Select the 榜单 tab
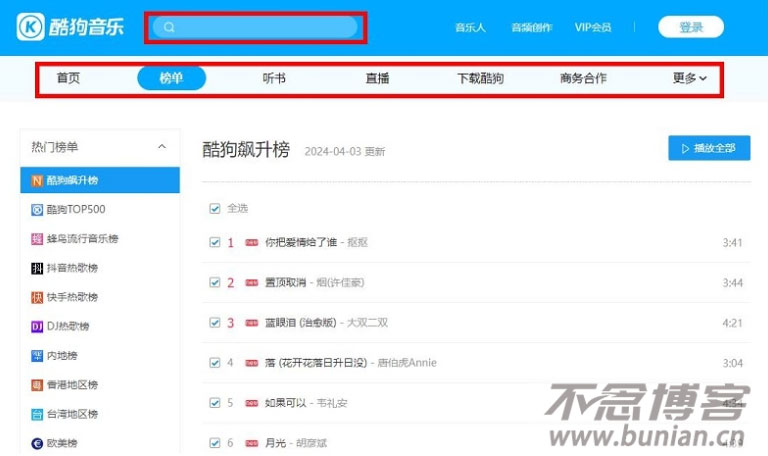Screen dimensions: 768x456 [x=171, y=78]
